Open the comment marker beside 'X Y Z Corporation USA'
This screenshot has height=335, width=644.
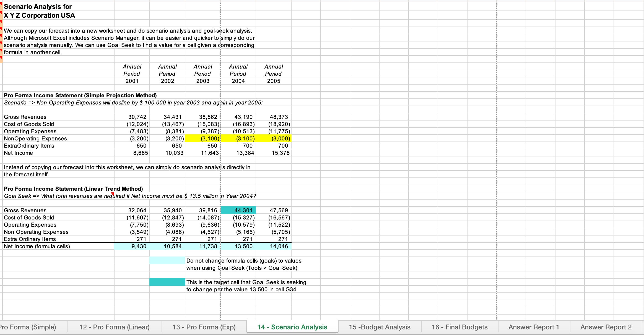pyautogui.click(x=2, y=12)
